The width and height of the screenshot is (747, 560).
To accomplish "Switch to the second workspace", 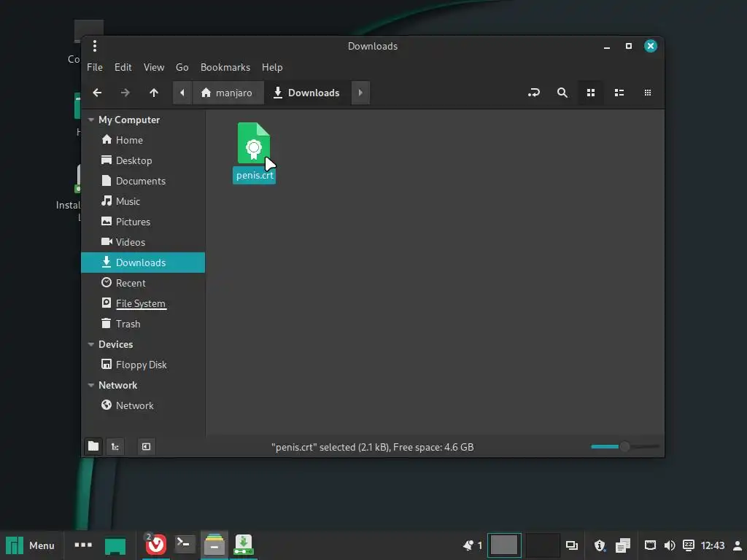I will [543, 545].
